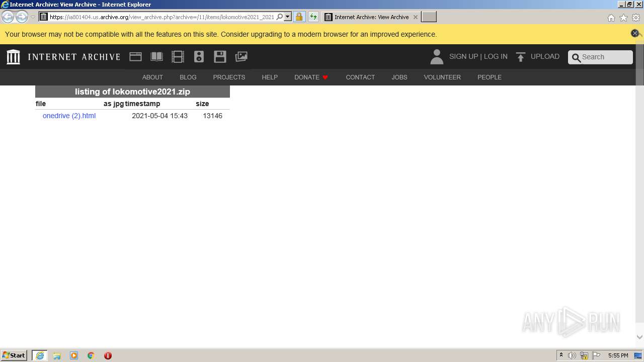Open the PROJECTS menu item
This screenshot has width=644, height=362.
coord(229,77)
